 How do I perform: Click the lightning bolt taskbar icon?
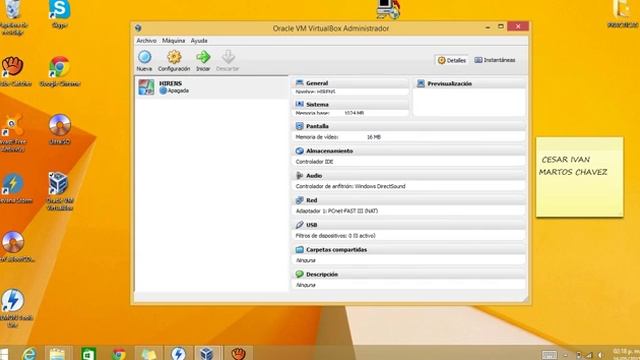tap(178, 353)
